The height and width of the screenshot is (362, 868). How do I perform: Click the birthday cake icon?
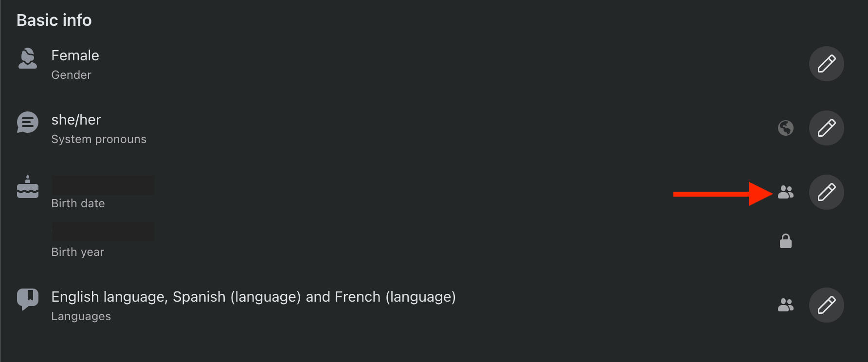[x=28, y=187]
